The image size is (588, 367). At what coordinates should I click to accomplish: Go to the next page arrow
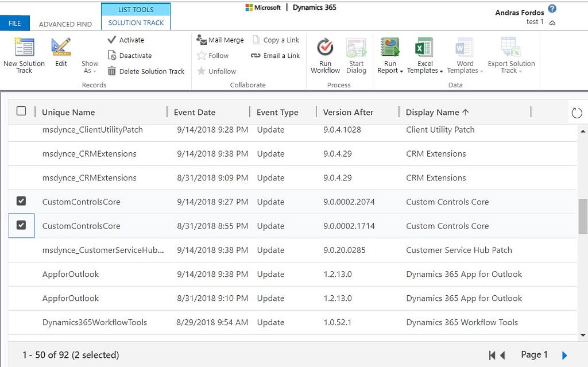coord(565,355)
